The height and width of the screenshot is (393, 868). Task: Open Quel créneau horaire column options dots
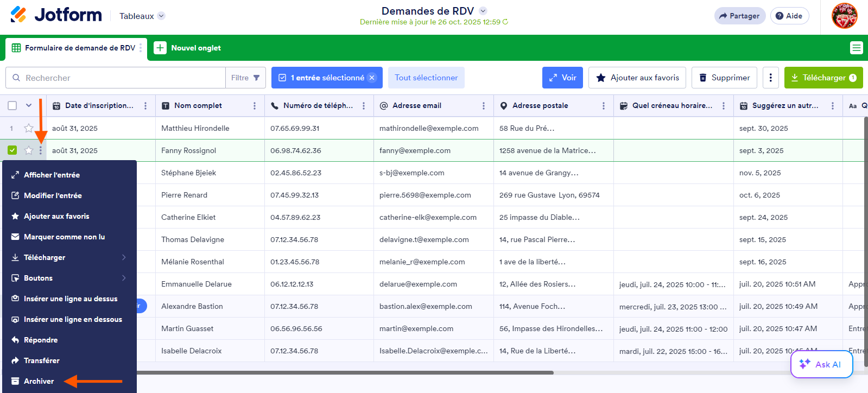(x=724, y=106)
